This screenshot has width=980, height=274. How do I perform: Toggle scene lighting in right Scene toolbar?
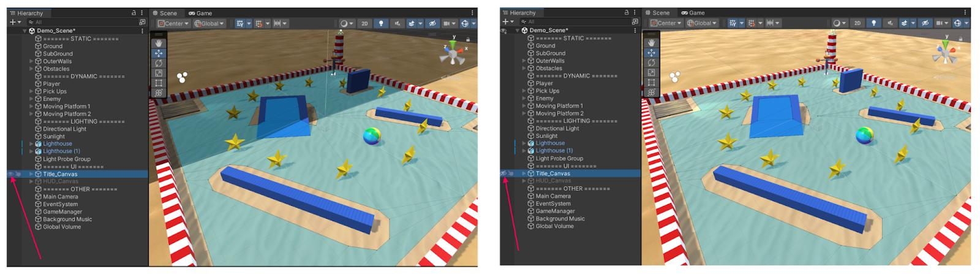[873, 23]
